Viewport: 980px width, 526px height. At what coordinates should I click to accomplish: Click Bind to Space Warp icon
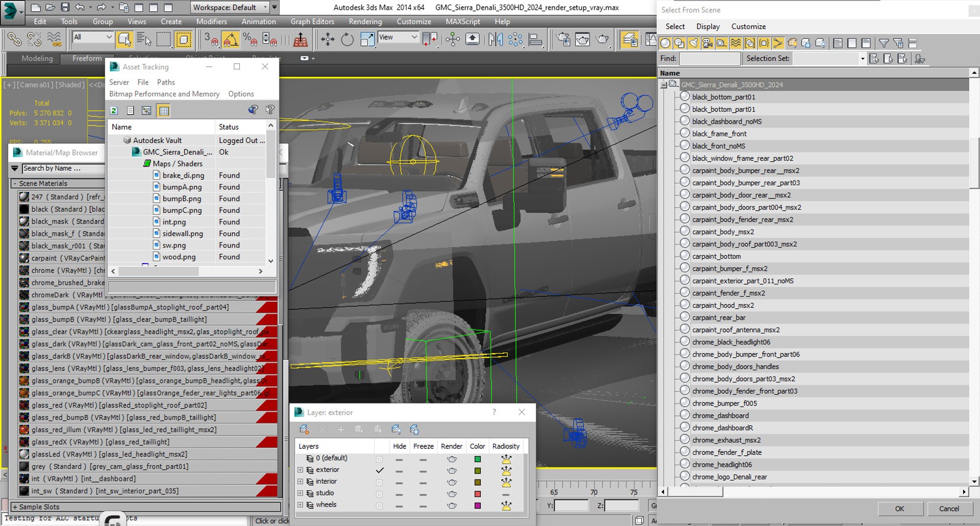click(54, 39)
